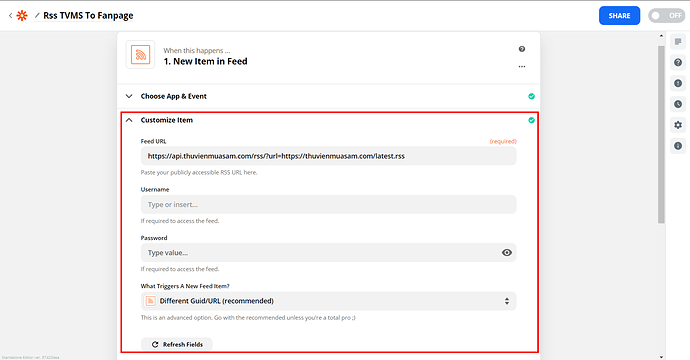
Task: Open help for the trigger step
Action: coord(522,49)
